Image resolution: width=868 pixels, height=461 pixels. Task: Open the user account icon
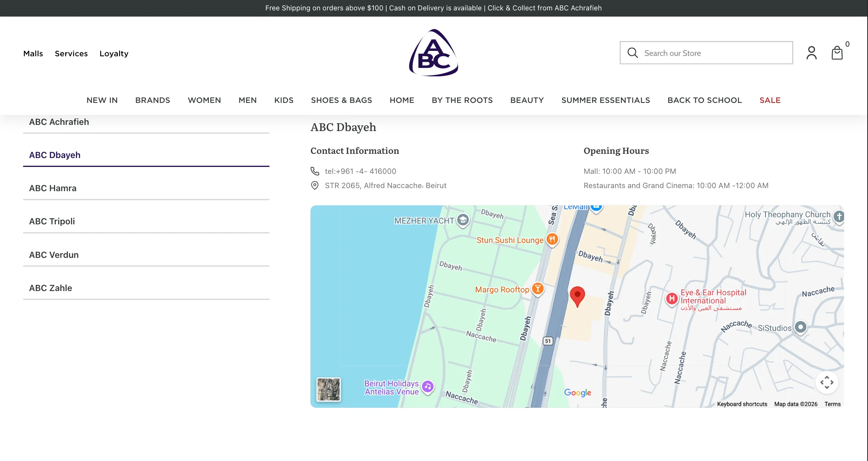click(x=811, y=53)
